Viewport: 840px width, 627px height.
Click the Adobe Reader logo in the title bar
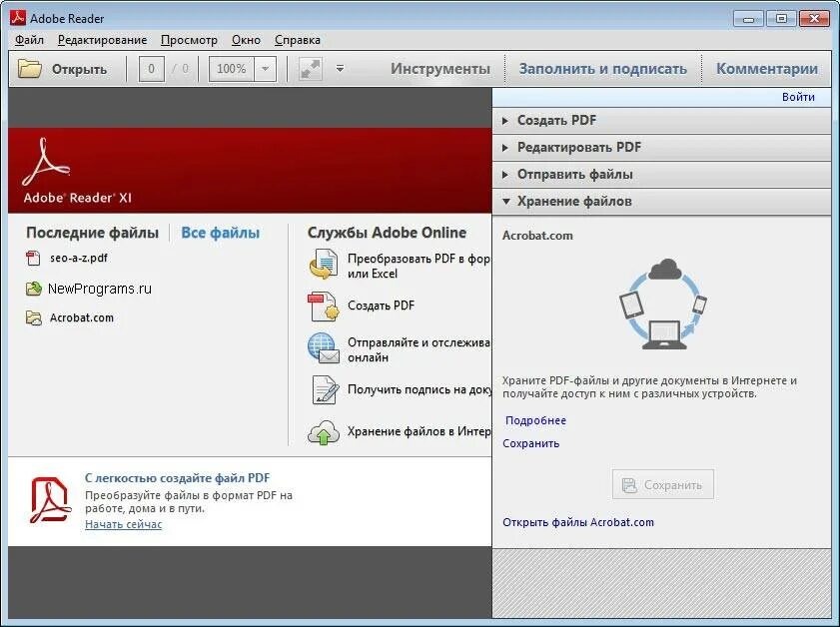click(18, 18)
